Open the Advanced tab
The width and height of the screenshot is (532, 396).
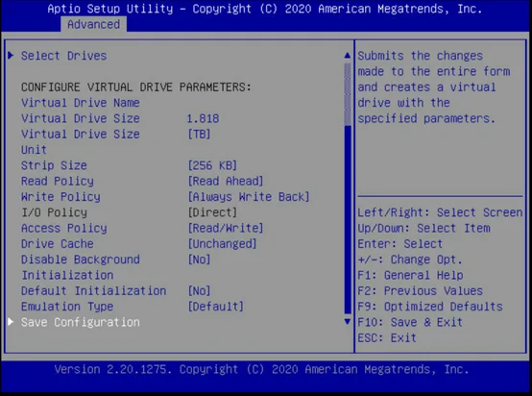[94, 24]
